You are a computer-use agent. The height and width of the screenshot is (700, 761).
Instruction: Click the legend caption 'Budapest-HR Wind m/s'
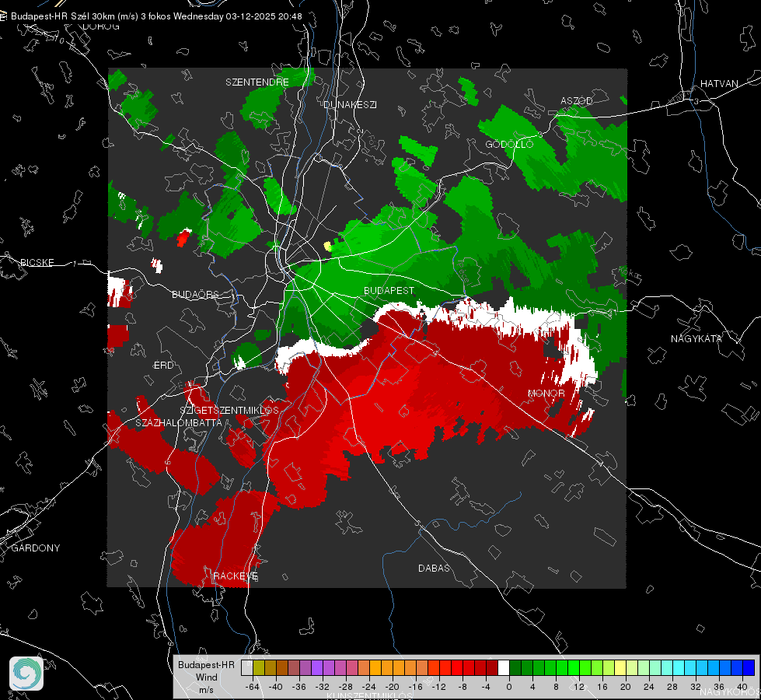coord(206,677)
